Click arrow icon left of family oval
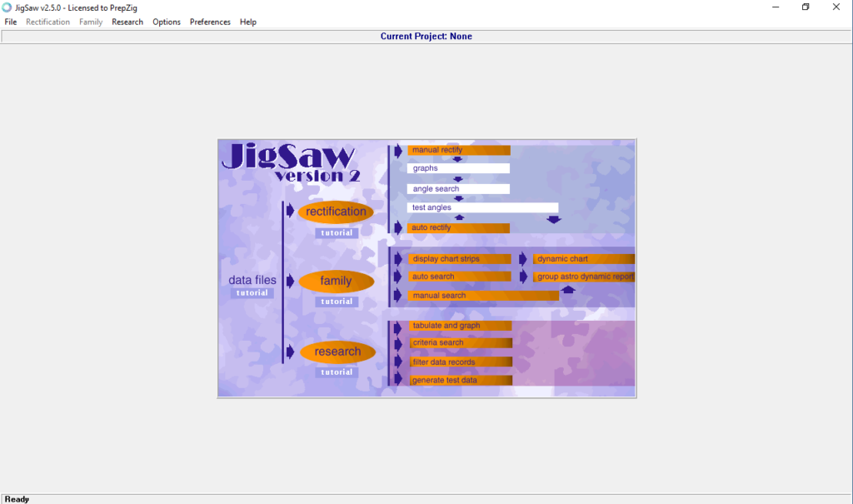853x504 pixels. (291, 281)
